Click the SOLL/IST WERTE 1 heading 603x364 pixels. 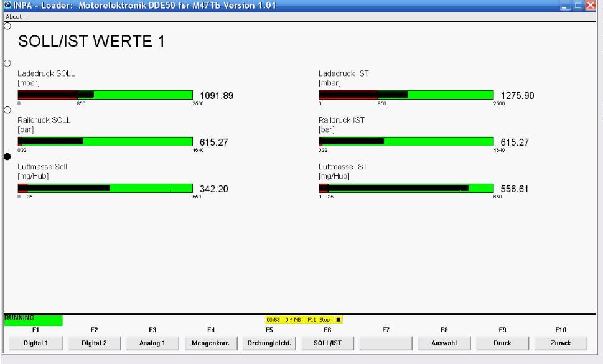pyautogui.click(x=91, y=41)
